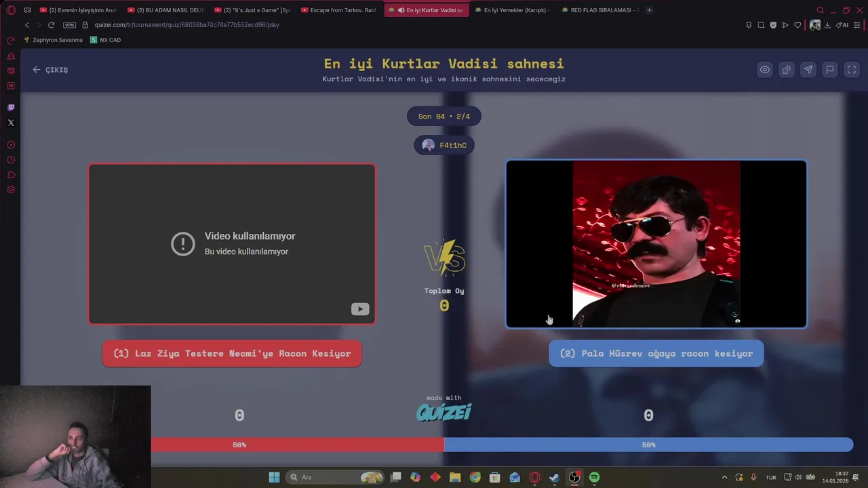Open browser downloads icon
Screen dimensions: 868x488
pos(827,25)
